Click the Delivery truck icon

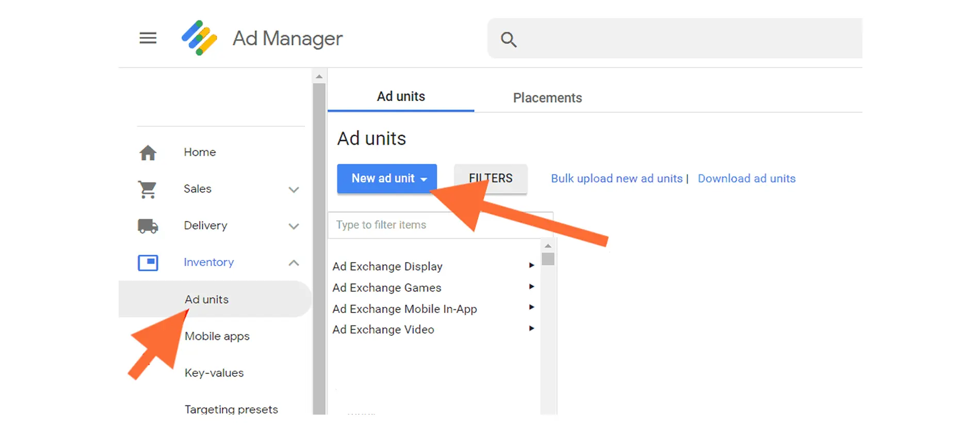pyautogui.click(x=148, y=226)
